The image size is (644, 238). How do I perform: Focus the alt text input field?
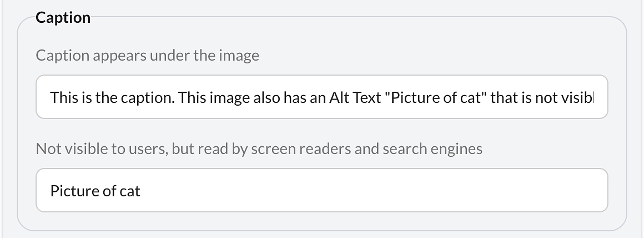click(322, 191)
